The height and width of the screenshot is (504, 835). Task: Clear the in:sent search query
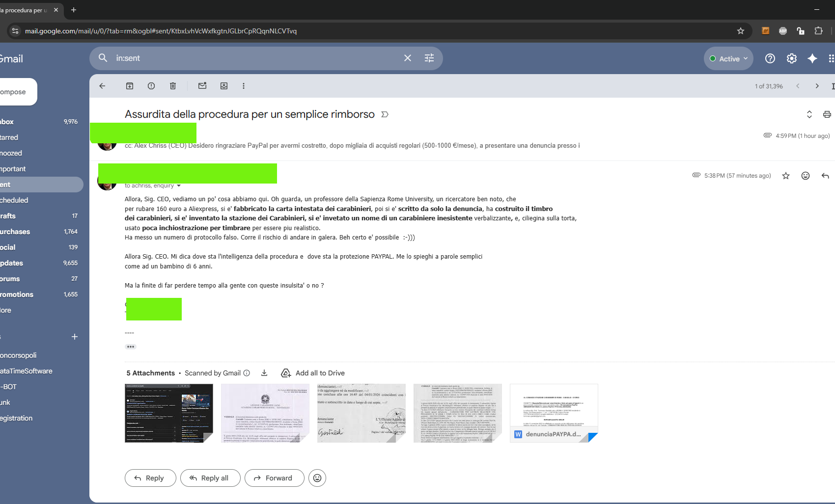(408, 58)
